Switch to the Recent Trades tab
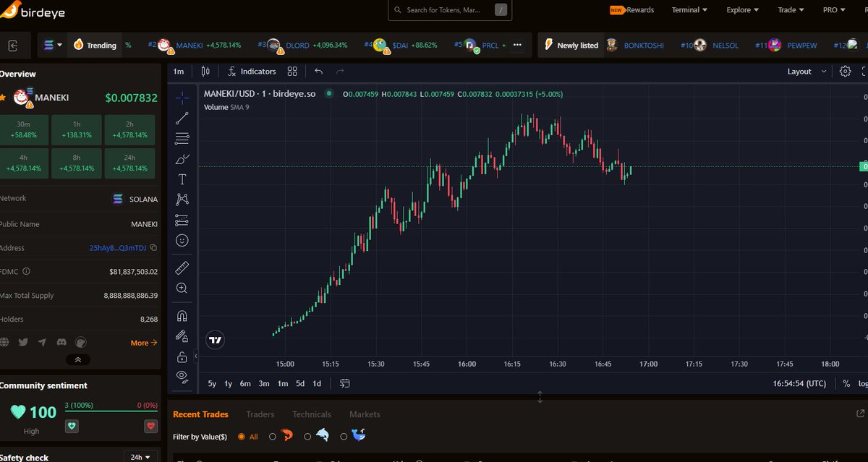Viewport: 868px width, 462px height. click(x=200, y=414)
